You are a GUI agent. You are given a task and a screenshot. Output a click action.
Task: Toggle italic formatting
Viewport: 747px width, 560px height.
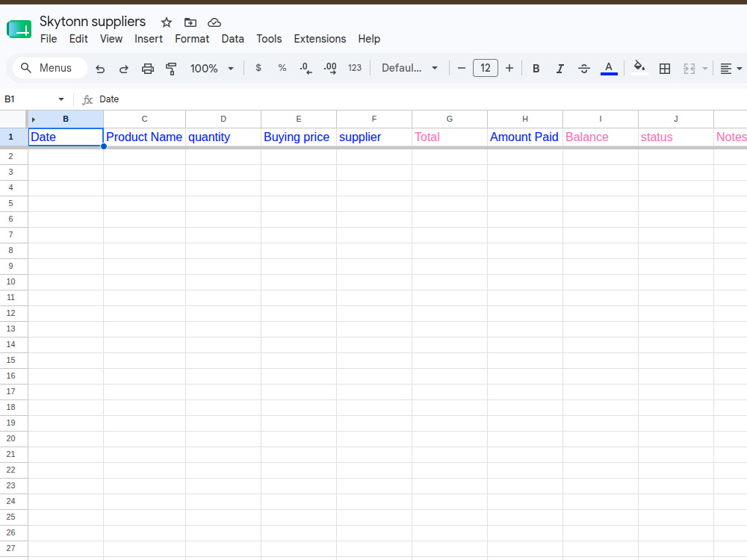(560, 69)
